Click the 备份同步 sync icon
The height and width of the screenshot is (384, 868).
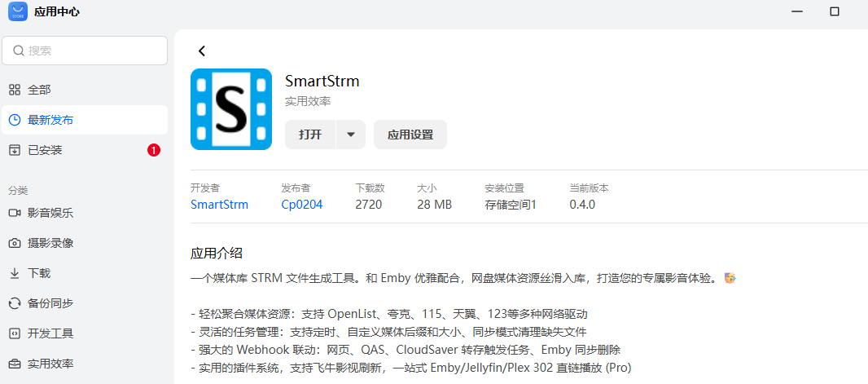click(15, 303)
